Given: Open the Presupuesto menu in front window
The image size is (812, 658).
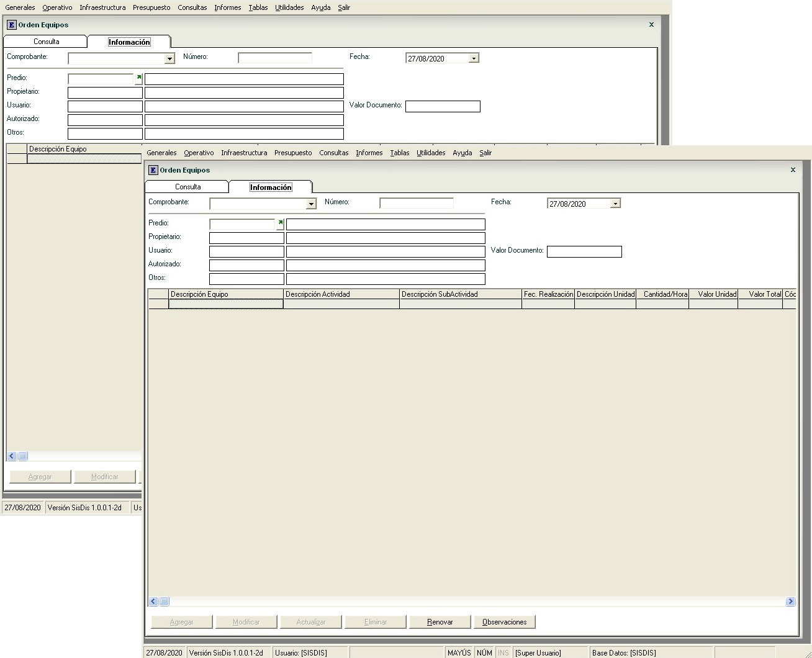Looking at the screenshot, I should [293, 153].
